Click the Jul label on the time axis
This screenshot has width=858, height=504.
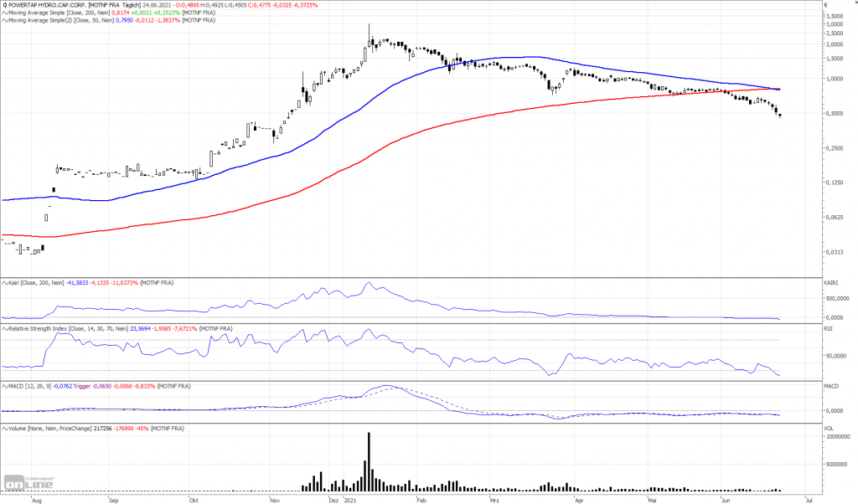tap(809, 500)
